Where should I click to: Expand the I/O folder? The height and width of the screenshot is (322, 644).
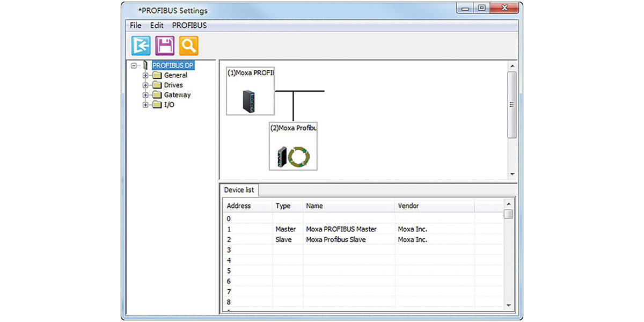145,105
